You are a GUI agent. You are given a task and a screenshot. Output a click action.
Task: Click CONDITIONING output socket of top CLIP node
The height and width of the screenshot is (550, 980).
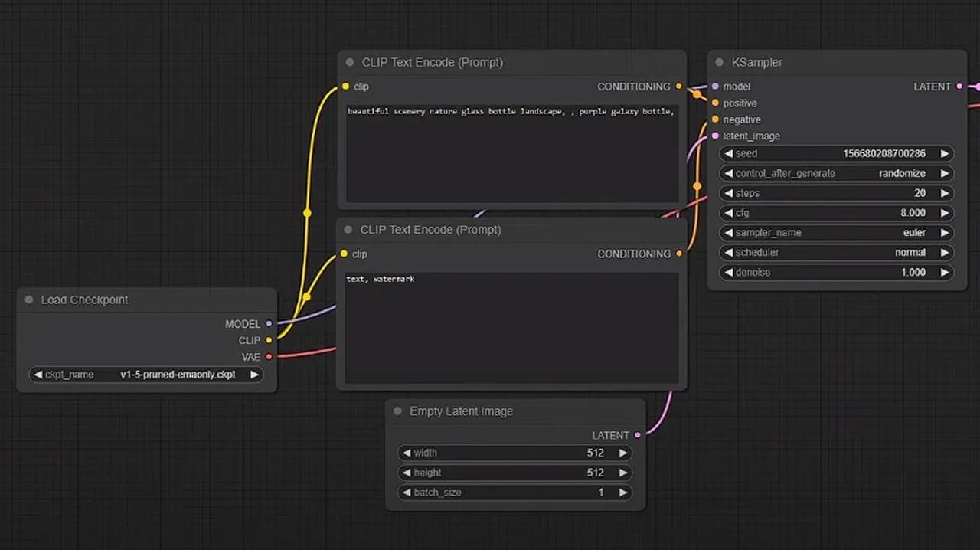click(678, 87)
